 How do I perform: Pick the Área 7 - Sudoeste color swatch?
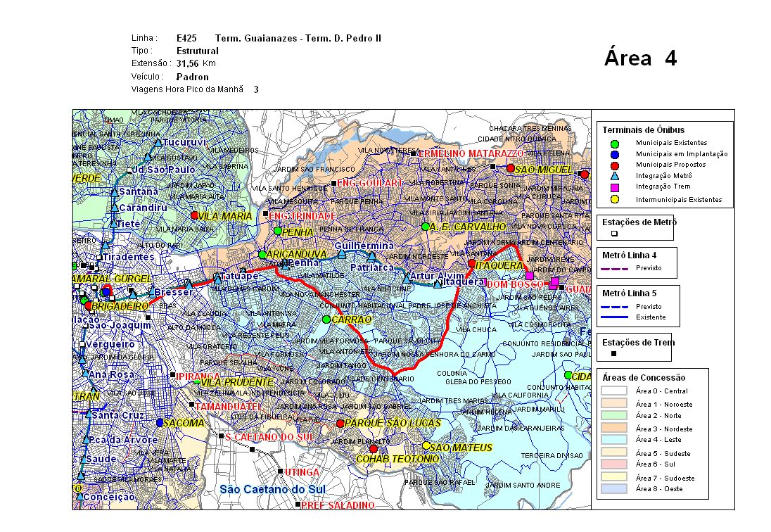pyautogui.click(x=613, y=476)
